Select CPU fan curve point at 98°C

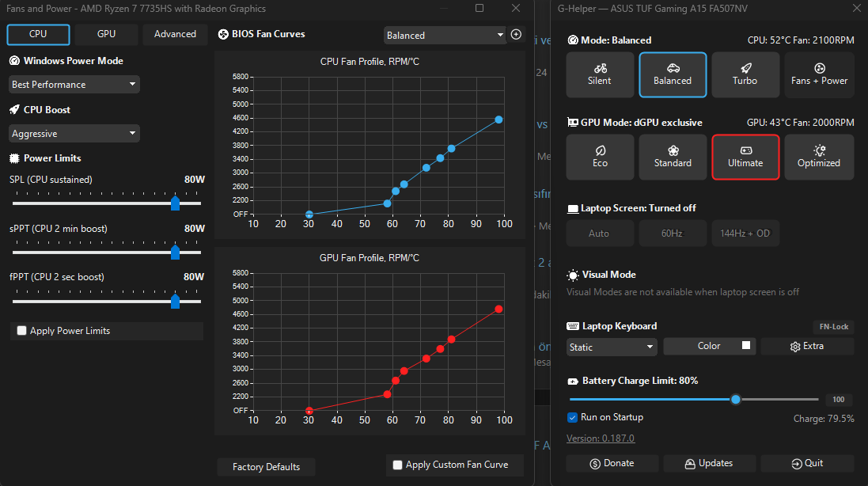click(498, 120)
